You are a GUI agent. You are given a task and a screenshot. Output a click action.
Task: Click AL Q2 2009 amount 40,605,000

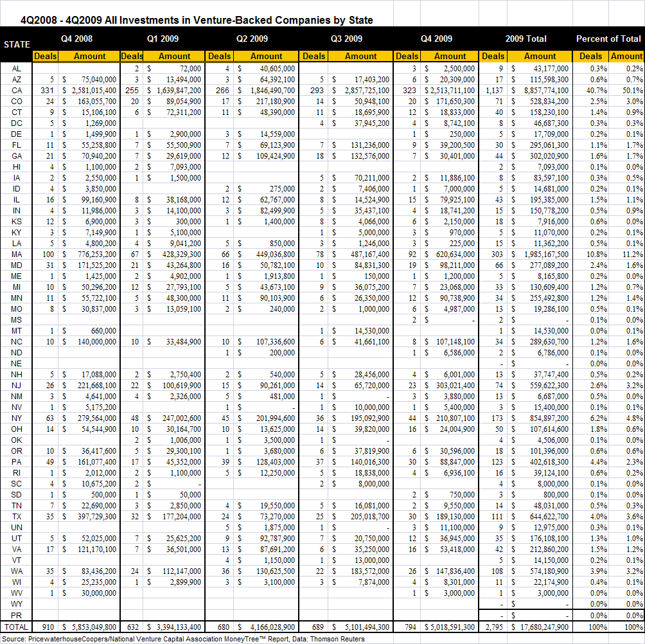[x=277, y=68]
